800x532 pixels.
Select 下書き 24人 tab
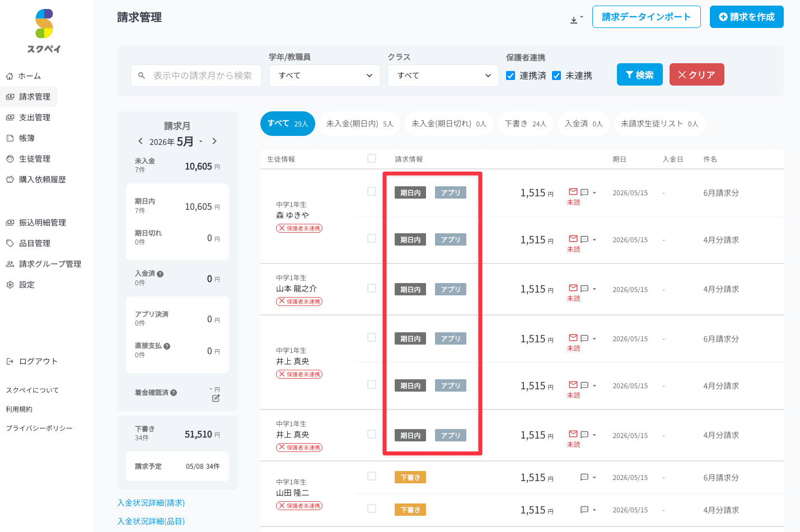pos(526,124)
